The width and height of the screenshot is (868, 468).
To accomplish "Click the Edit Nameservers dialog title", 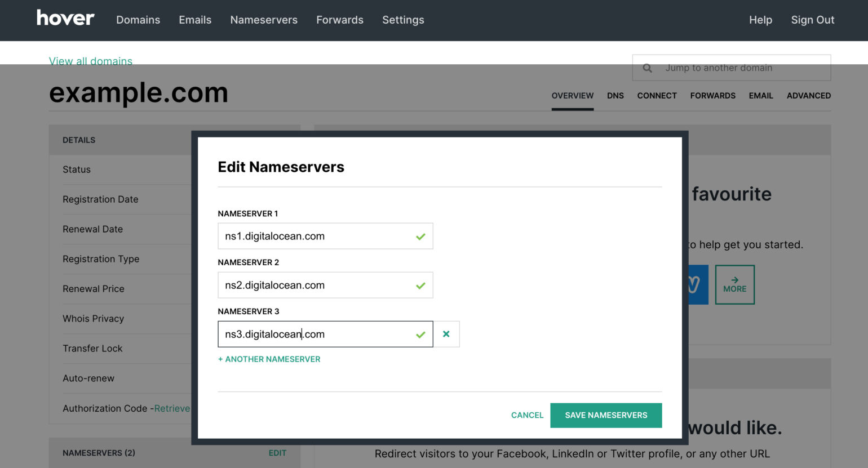I will 281,167.
